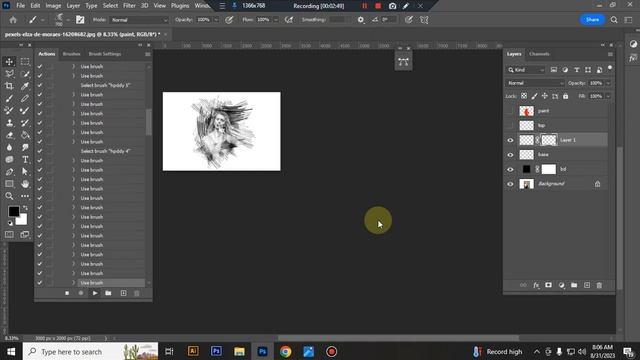Add layer style with fx icon
Image resolution: width=640 pixels, height=360 pixels.
[x=536, y=285]
